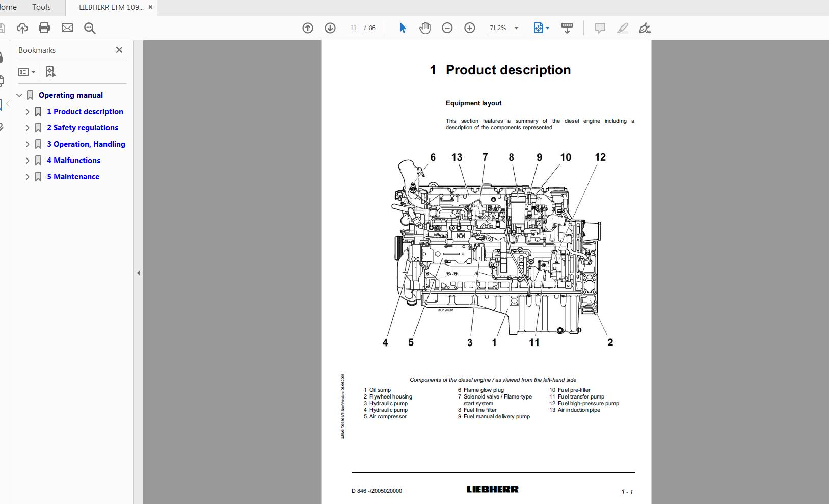Expand the 2 Safety regulations bookmark

click(x=28, y=127)
